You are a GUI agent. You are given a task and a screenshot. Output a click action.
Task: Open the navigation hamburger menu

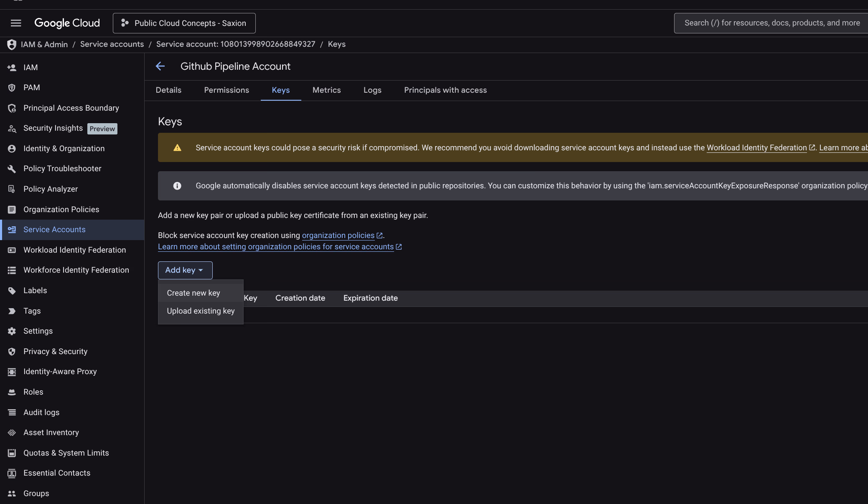point(15,23)
